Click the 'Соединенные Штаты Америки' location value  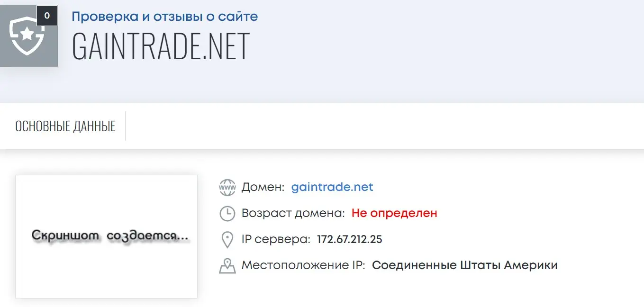coord(464,265)
